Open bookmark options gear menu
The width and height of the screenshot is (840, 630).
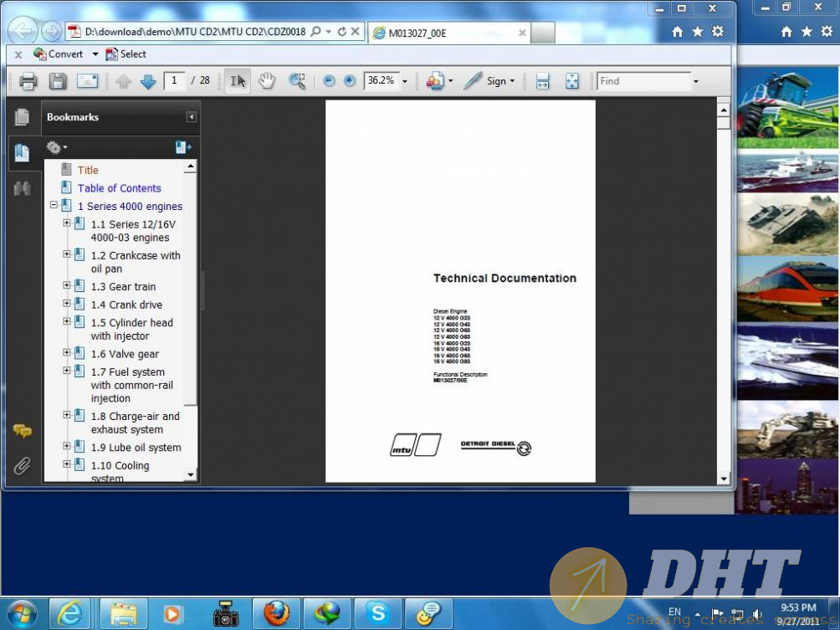tap(57, 146)
